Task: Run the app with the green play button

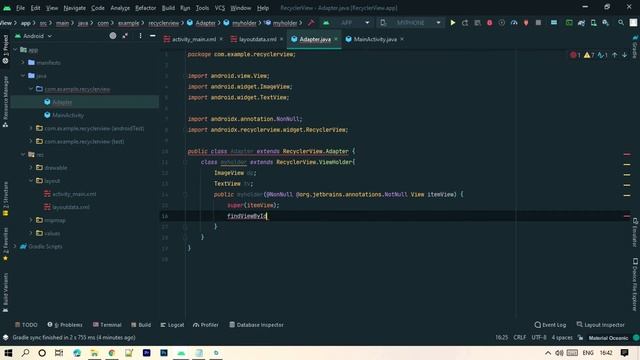Action: pyautogui.click(x=453, y=23)
